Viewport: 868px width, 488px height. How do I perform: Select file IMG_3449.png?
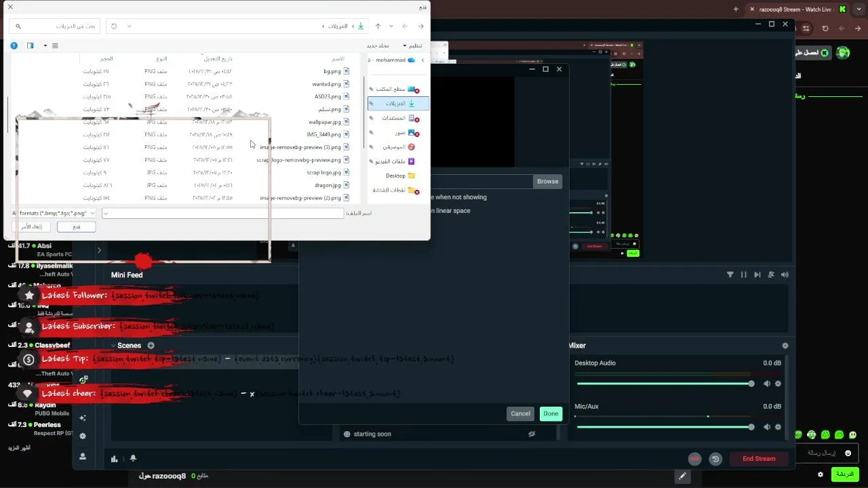[328, 134]
